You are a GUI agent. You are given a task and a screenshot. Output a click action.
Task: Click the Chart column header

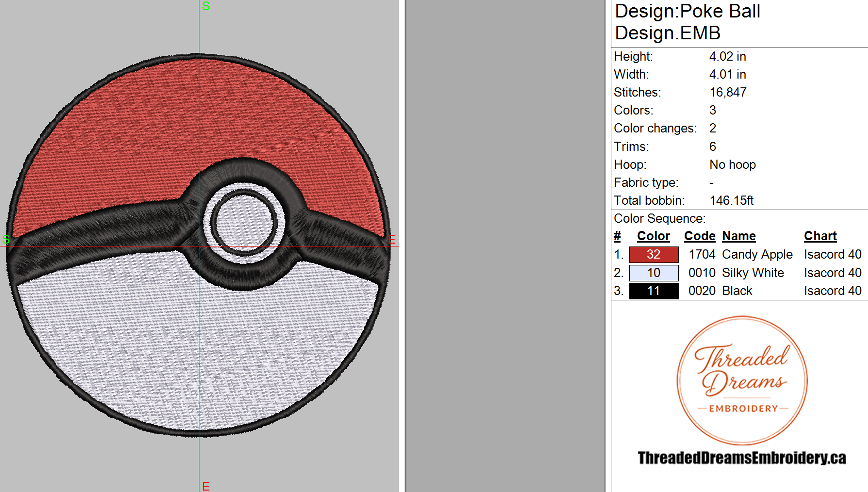pos(820,236)
